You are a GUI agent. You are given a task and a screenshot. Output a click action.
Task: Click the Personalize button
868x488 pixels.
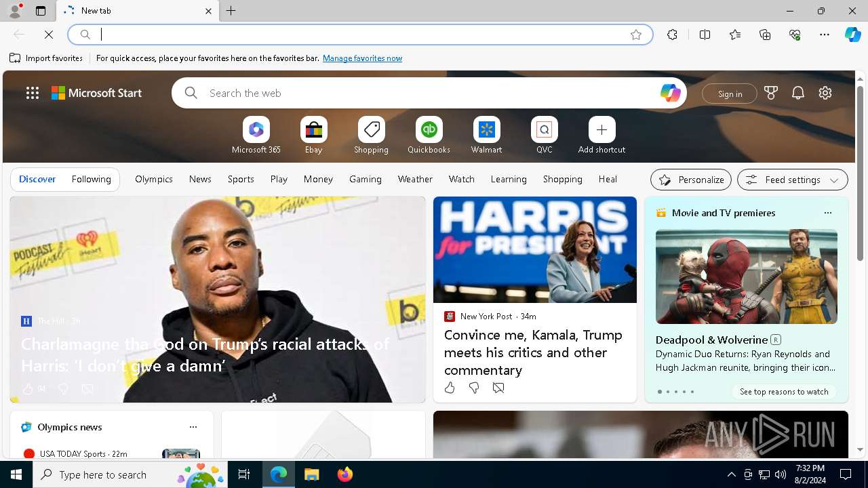(691, 180)
